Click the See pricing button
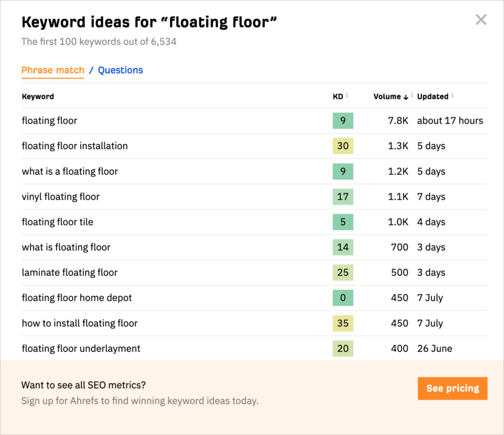Viewport: 504px width, 435px height. [452, 388]
